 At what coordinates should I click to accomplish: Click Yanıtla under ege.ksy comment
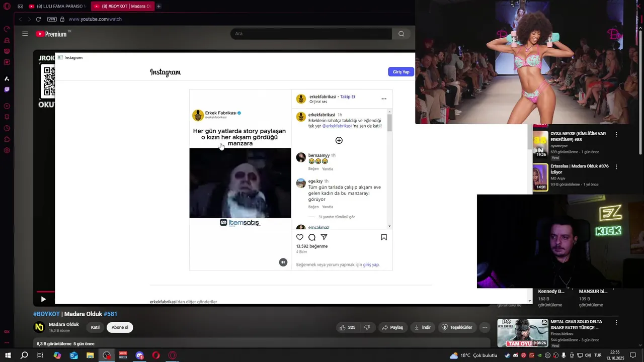(x=328, y=207)
